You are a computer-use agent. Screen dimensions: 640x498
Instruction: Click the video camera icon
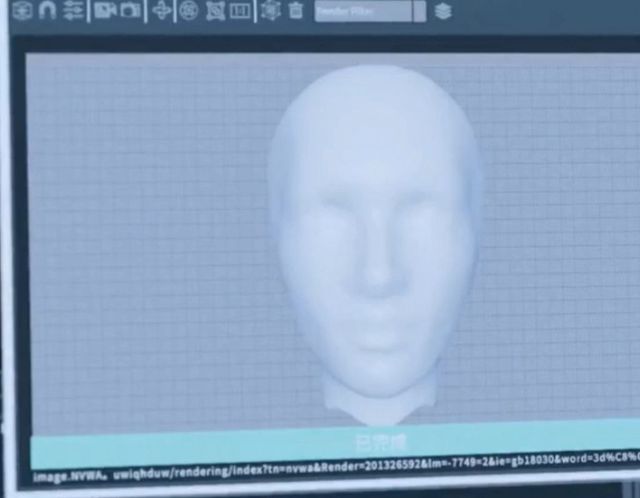click(105, 10)
